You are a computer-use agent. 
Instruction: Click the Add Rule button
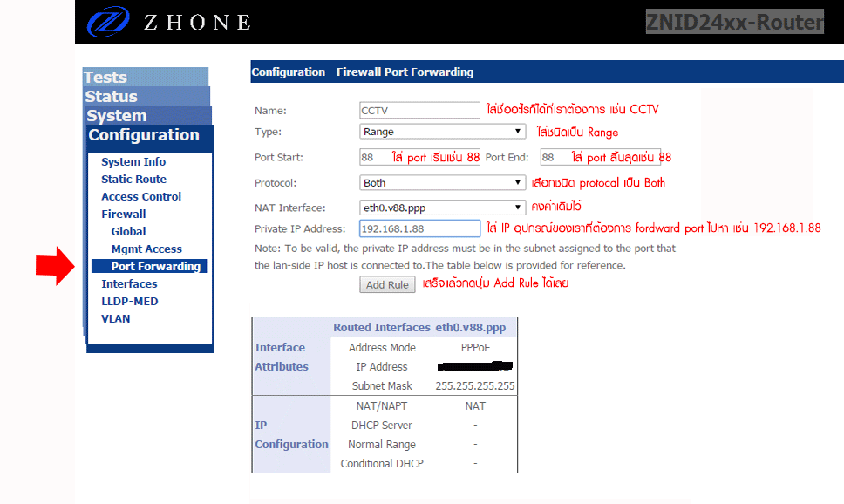pos(387,284)
